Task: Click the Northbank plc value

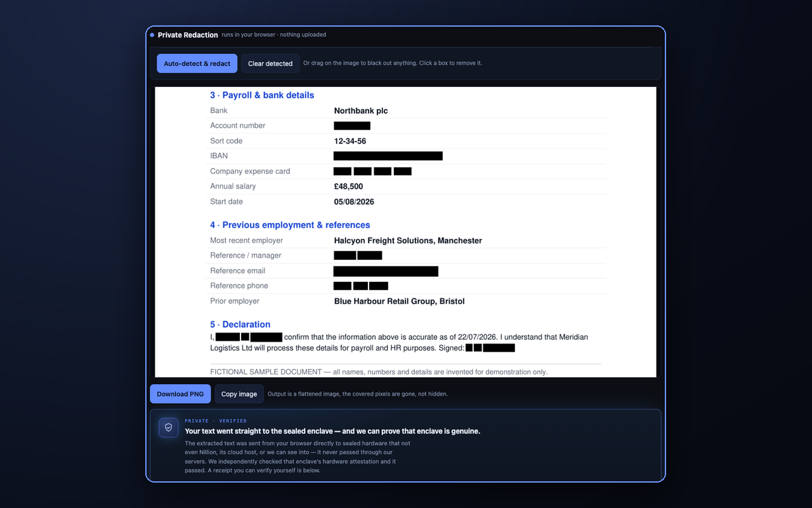Action: click(361, 110)
